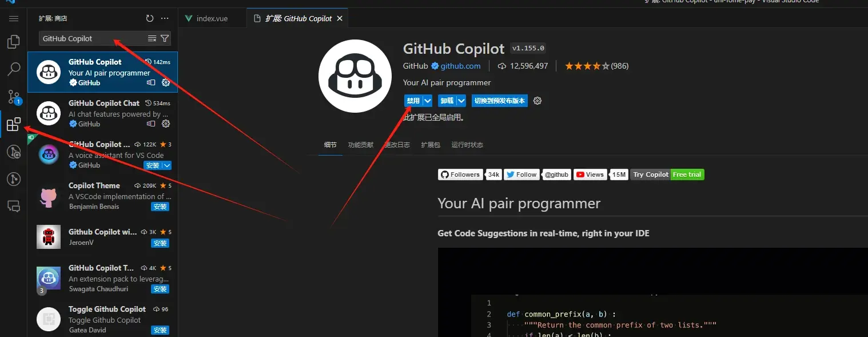Open the manage gear beside the pre-release button
868x337 pixels.
pyautogui.click(x=537, y=101)
